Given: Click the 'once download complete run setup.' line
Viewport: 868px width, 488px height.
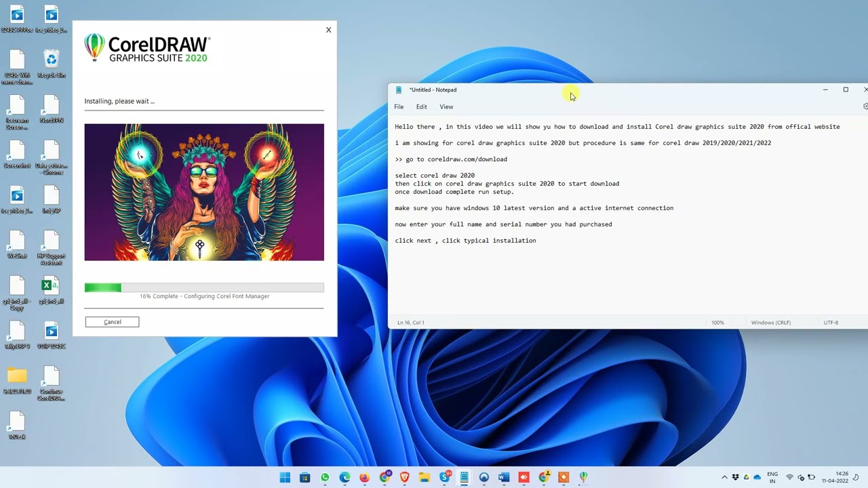Looking at the screenshot, I should pyautogui.click(x=454, y=192).
